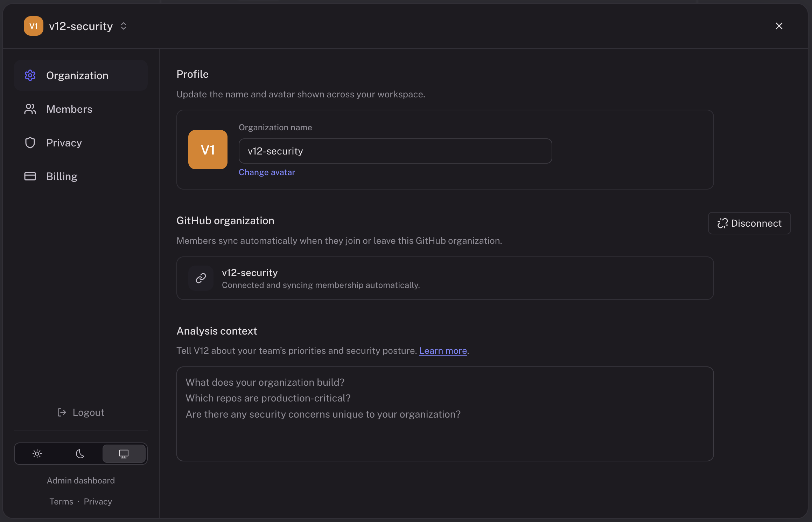Click the Change avatar link

pyautogui.click(x=267, y=172)
